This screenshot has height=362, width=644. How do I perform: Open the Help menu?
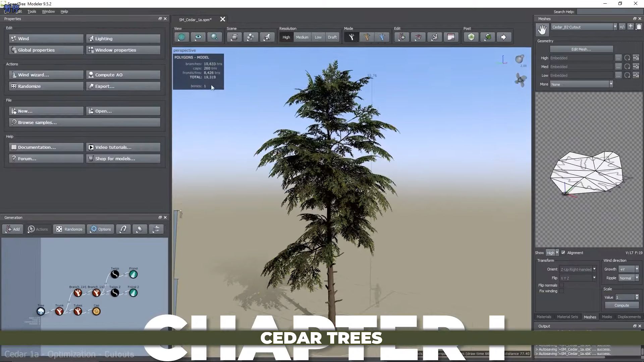pos(64,11)
